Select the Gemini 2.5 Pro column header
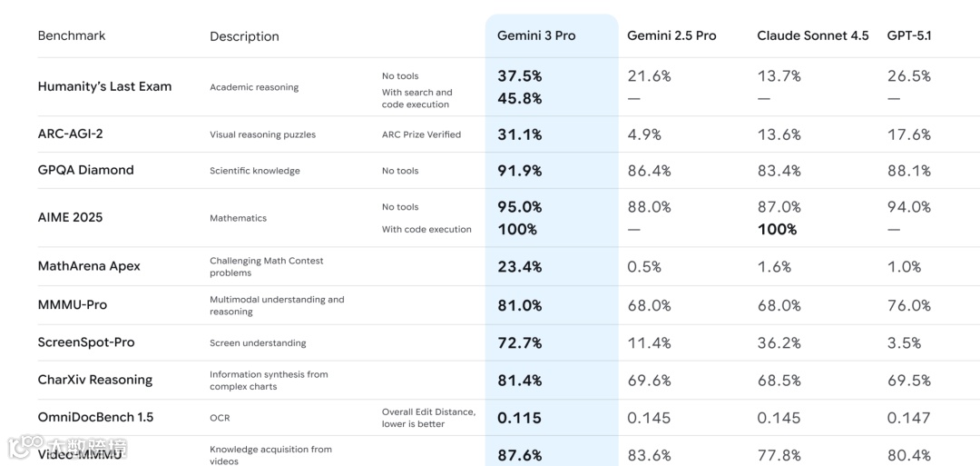 (x=671, y=35)
